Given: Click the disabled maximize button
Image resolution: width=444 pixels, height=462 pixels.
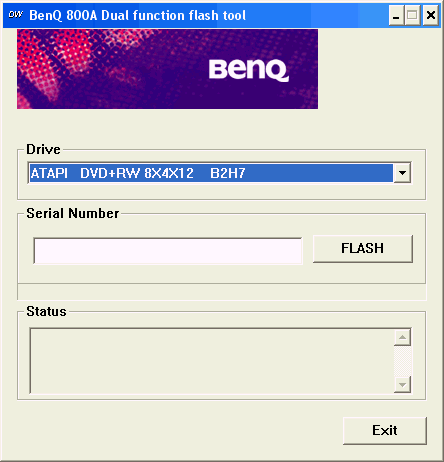Looking at the screenshot, I should (412, 15).
